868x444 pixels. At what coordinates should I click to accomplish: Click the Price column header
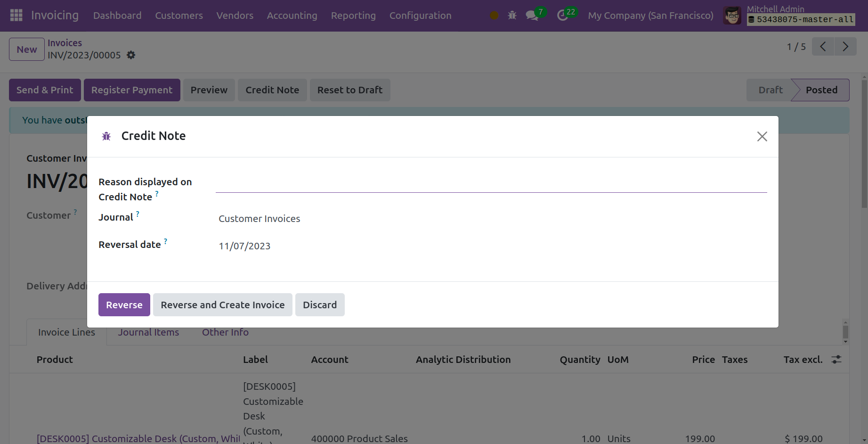pyautogui.click(x=703, y=360)
